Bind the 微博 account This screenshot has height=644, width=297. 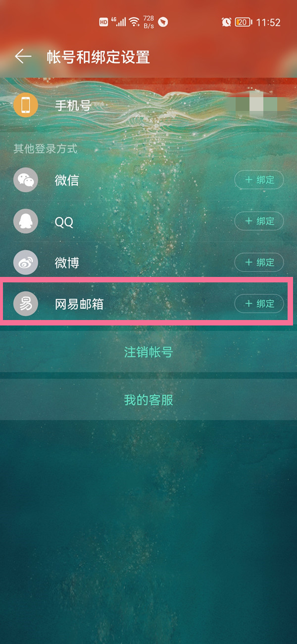(259, 263)
